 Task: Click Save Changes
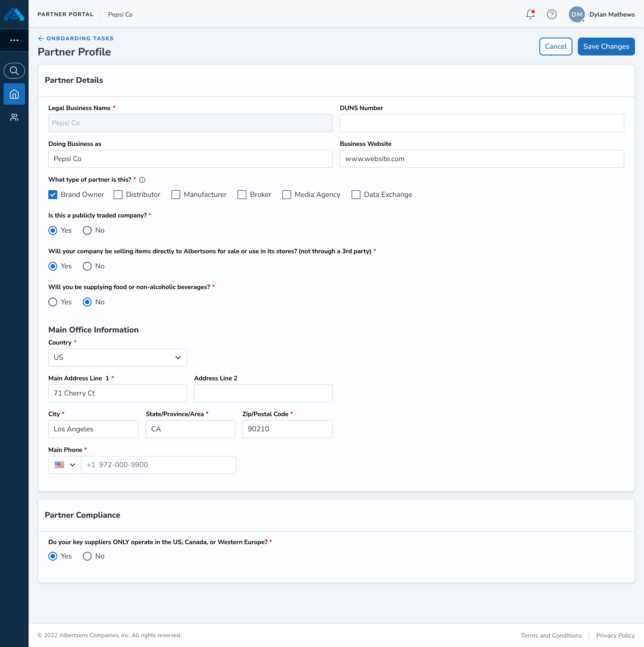(606, 47)
